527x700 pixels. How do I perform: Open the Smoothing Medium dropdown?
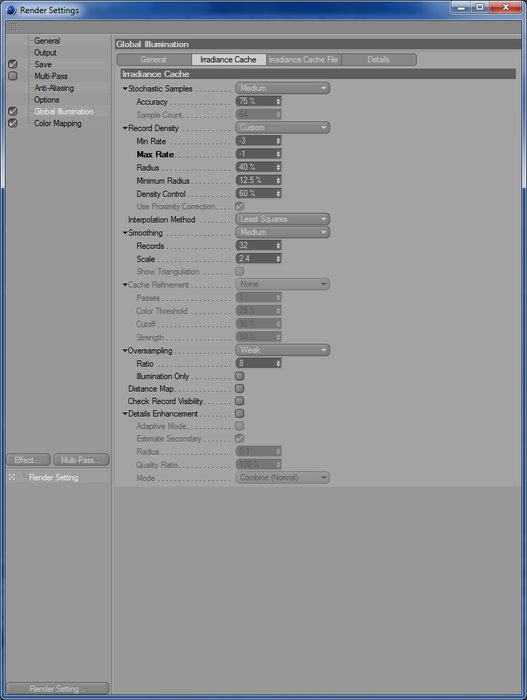(283, 232)
